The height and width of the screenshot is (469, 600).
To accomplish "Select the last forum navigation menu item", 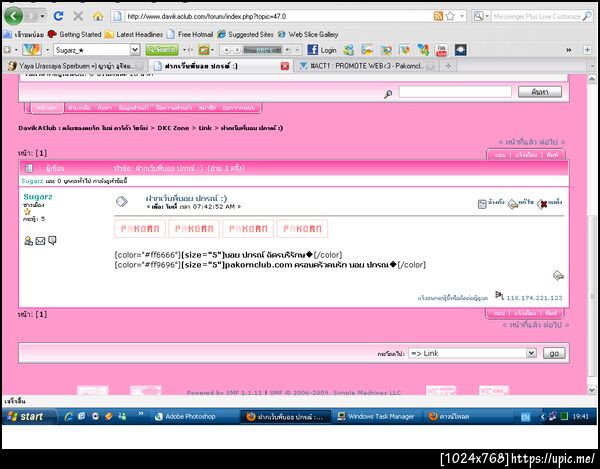I will click(239, 108).
